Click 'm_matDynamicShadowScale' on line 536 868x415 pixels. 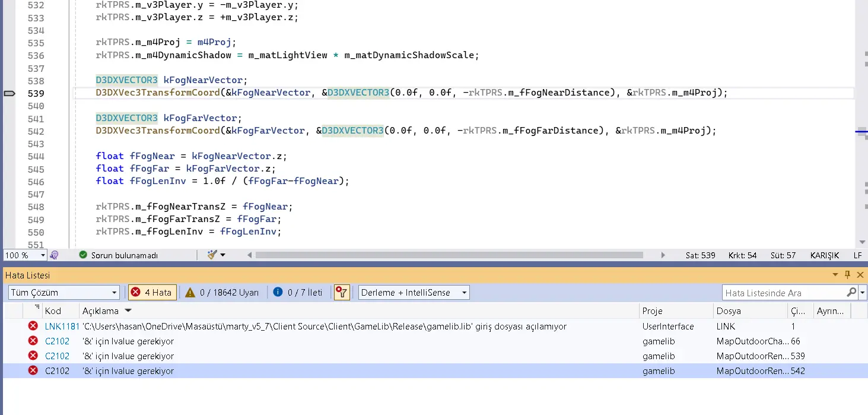(411, 55)
